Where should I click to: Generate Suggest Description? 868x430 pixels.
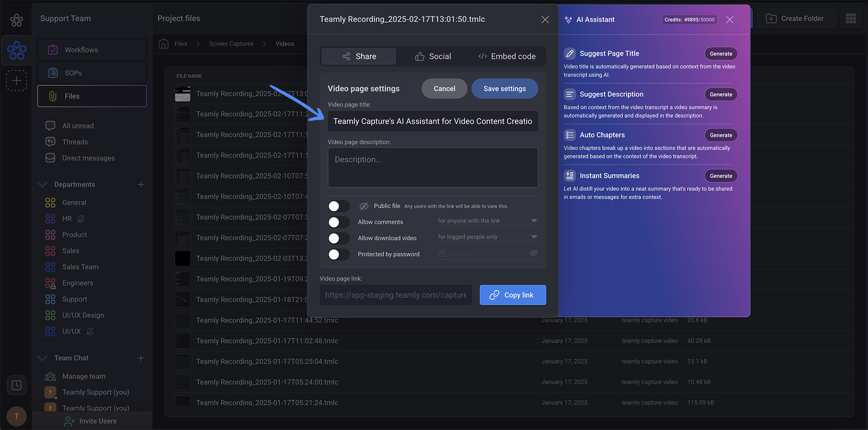click(721, 94)
